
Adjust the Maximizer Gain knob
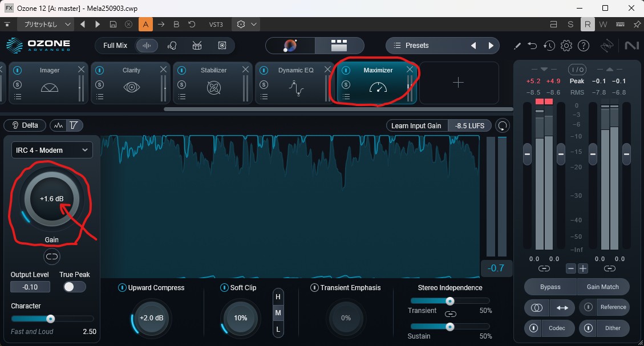pos(52,199)
